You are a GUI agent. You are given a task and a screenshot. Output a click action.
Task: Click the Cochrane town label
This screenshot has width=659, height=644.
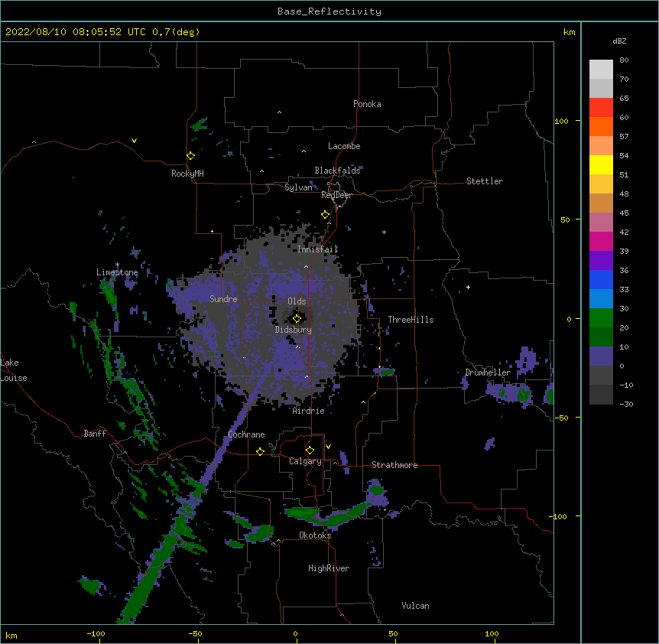pyautogui.click(x=246, y=434)
